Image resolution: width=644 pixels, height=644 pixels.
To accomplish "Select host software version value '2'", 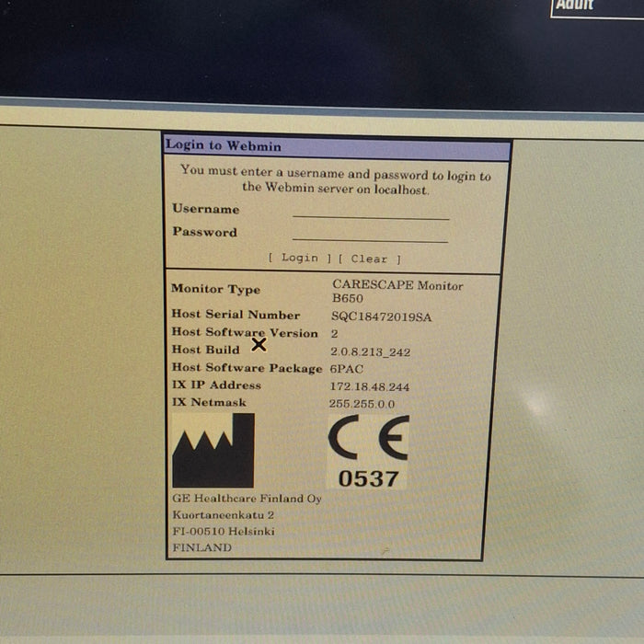I will [334, 333].
